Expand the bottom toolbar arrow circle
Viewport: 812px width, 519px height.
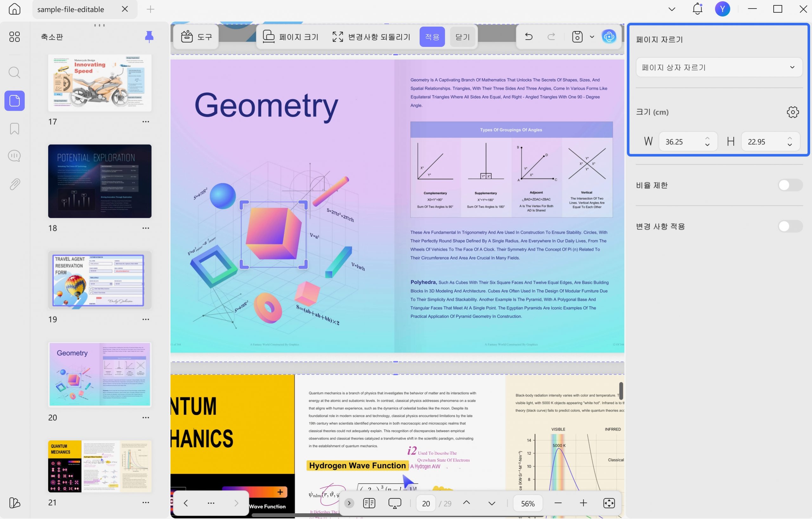[x=349, y=503]
